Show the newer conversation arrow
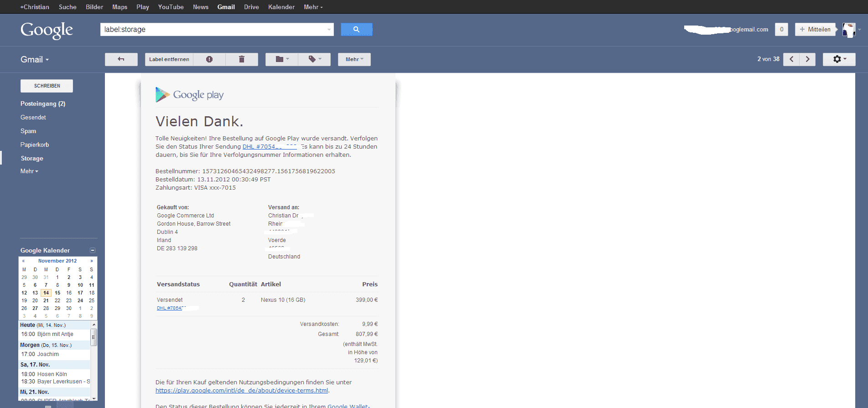868x408 pixels. [x=791, y=59]
